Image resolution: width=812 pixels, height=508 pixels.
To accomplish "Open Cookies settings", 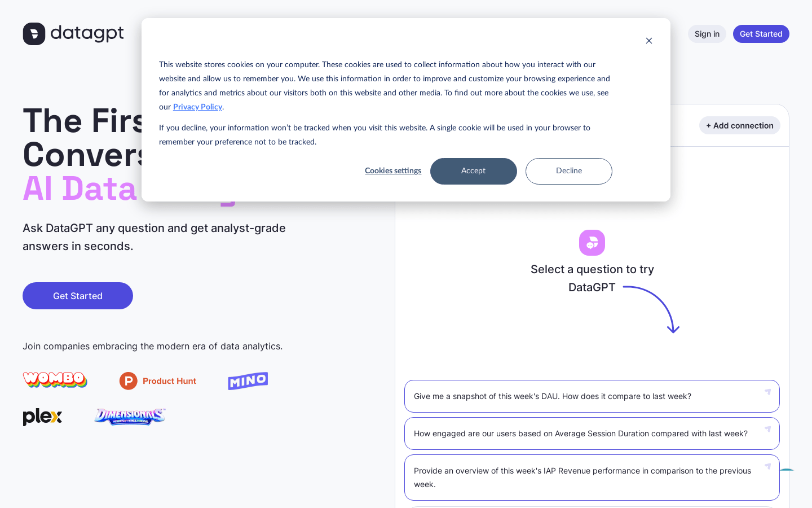I will pos(393,171).
